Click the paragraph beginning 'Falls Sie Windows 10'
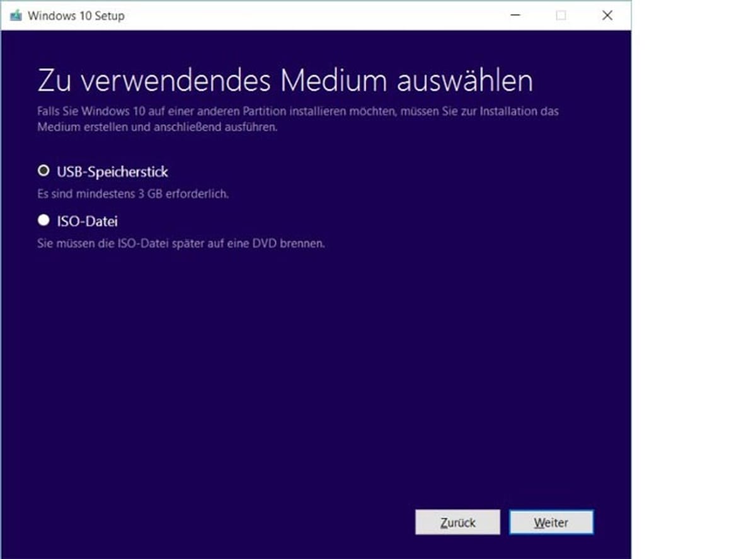The height and width of the screenshot is (559, 756). [298, 119]
